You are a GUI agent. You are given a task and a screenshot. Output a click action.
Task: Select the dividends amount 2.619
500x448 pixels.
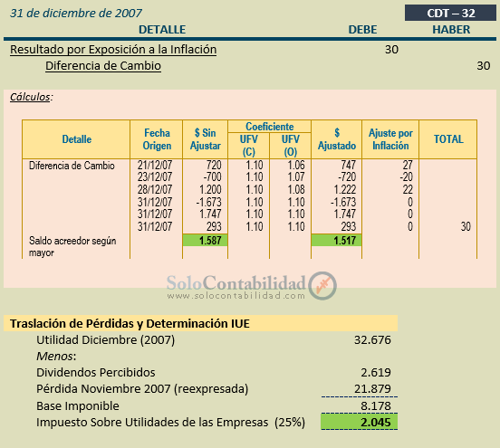(376, 373)
